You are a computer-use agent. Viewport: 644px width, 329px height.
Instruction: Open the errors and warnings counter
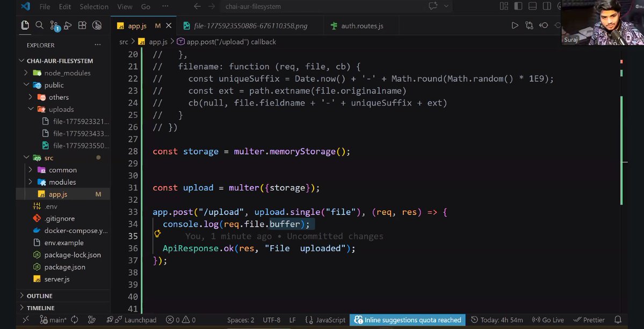179,319
